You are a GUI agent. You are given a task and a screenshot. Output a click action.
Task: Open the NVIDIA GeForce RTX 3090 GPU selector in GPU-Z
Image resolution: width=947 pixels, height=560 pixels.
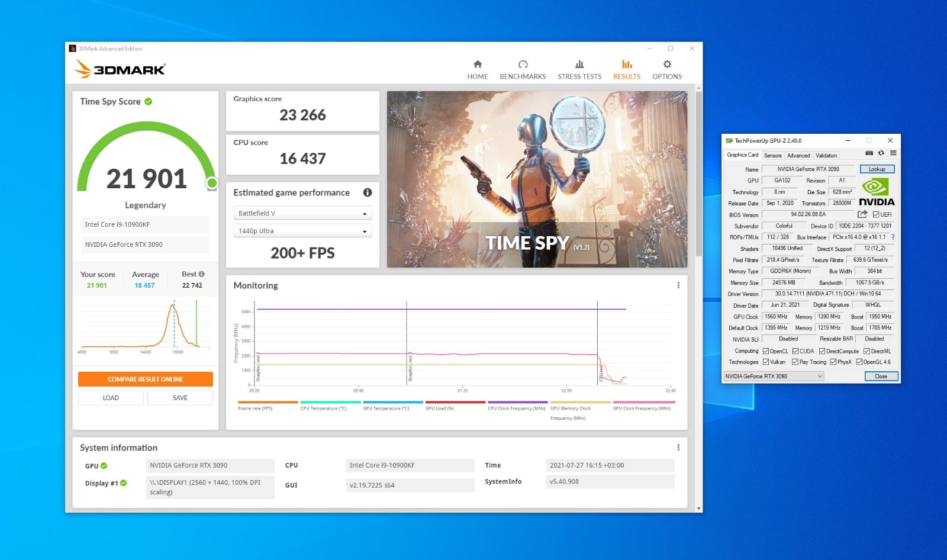774,376
